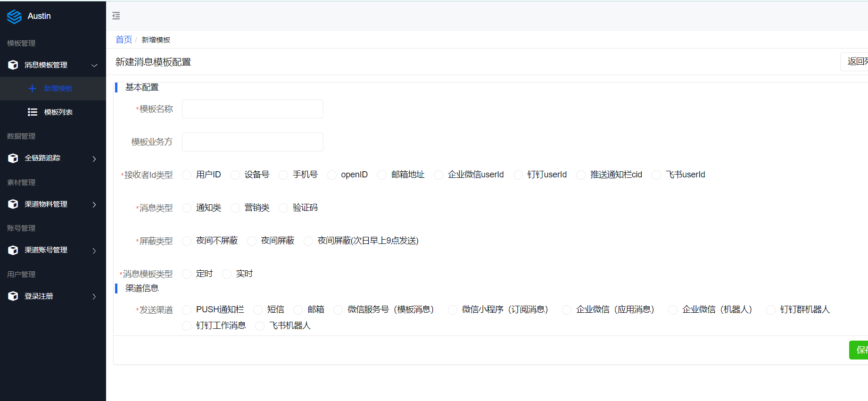Choose 营销类 message type
The height and width of the screenshot is (401, 868).
coord(235,208)
